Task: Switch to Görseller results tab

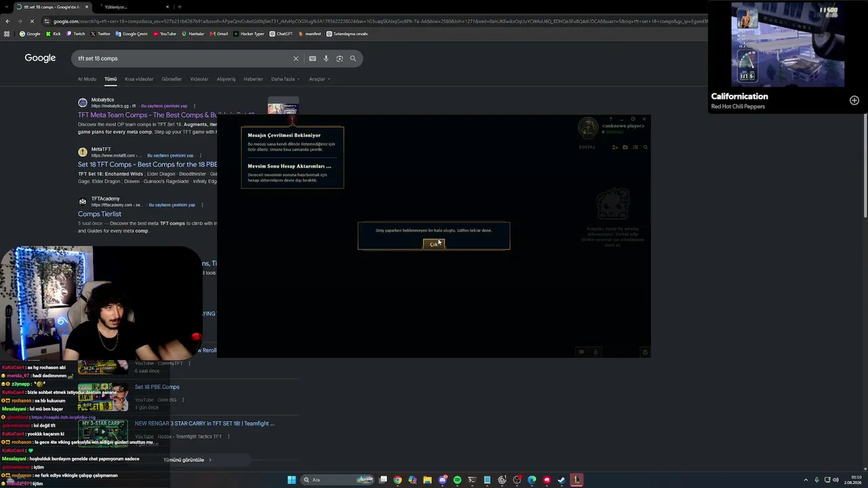Action: pyautogui.click(x=172, y=79)
